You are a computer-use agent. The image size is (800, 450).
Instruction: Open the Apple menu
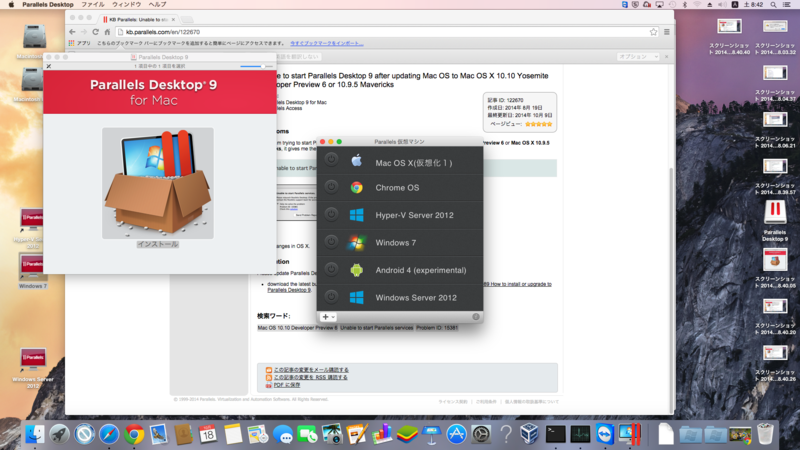point(11,5)
